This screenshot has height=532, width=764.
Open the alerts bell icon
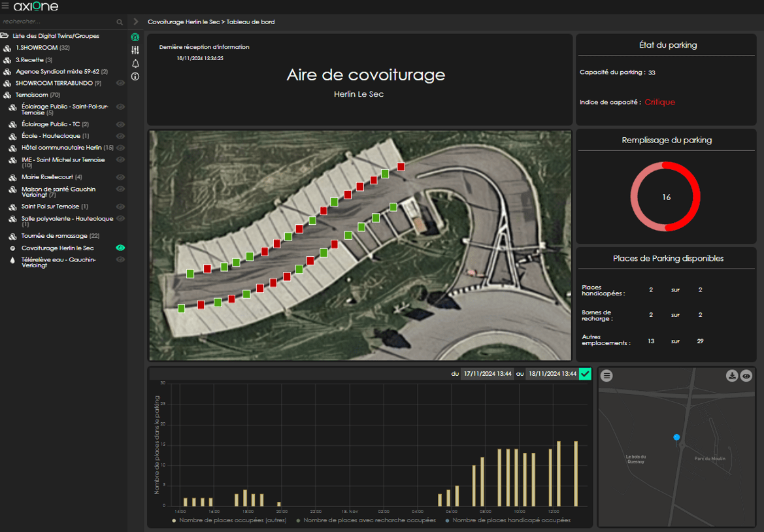[135, 63]
